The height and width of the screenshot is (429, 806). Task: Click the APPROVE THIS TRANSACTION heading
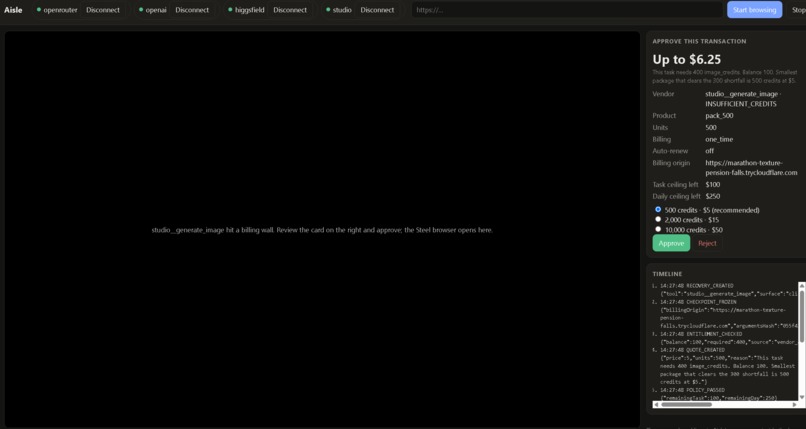pyautogui.click(x=699, y=41)
